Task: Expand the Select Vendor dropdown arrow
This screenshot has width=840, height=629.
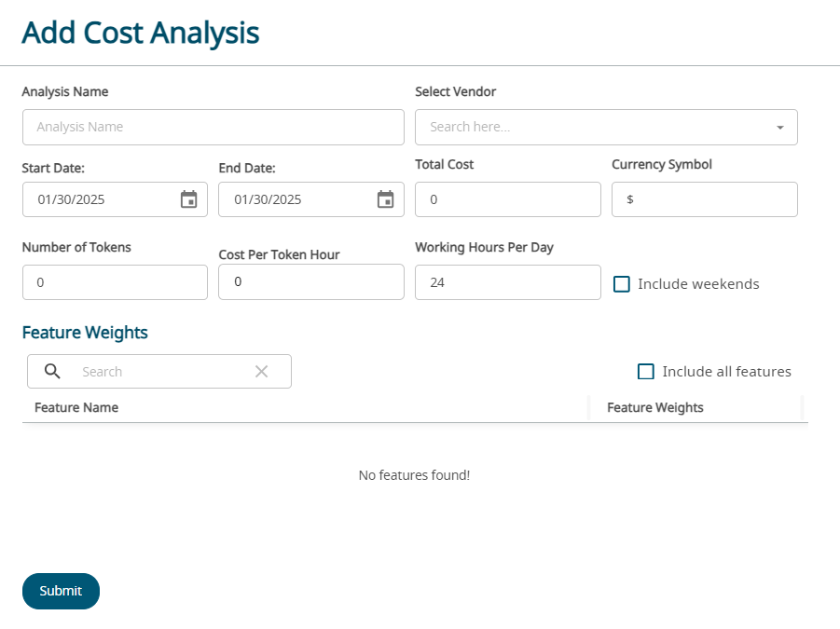Action: (779, 128)
